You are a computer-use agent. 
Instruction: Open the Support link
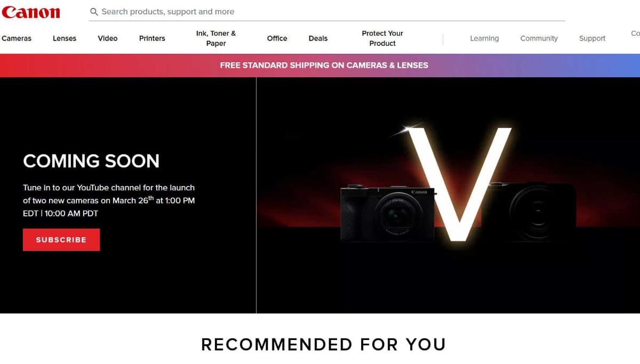pos(593,38)
